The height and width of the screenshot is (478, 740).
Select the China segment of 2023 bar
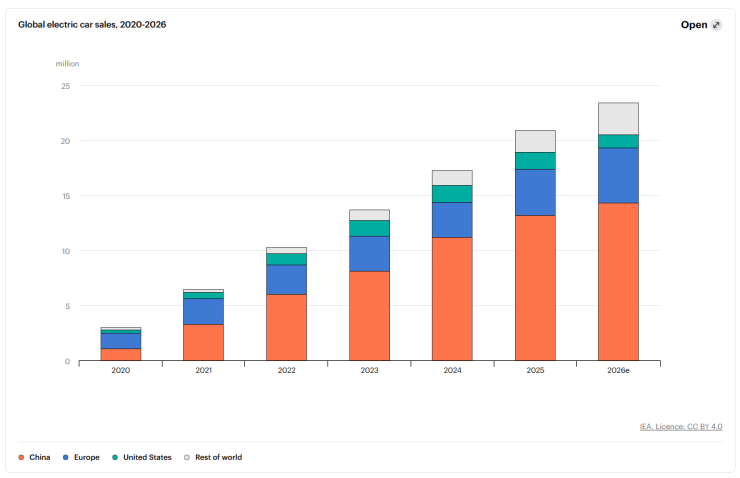pos(370,316)
